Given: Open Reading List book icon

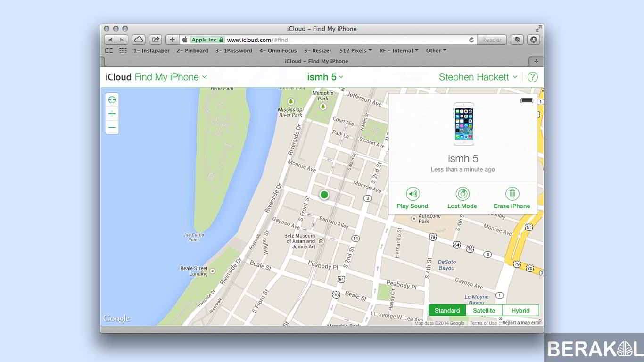Looking at the screenshot, I should click(109, 51).
